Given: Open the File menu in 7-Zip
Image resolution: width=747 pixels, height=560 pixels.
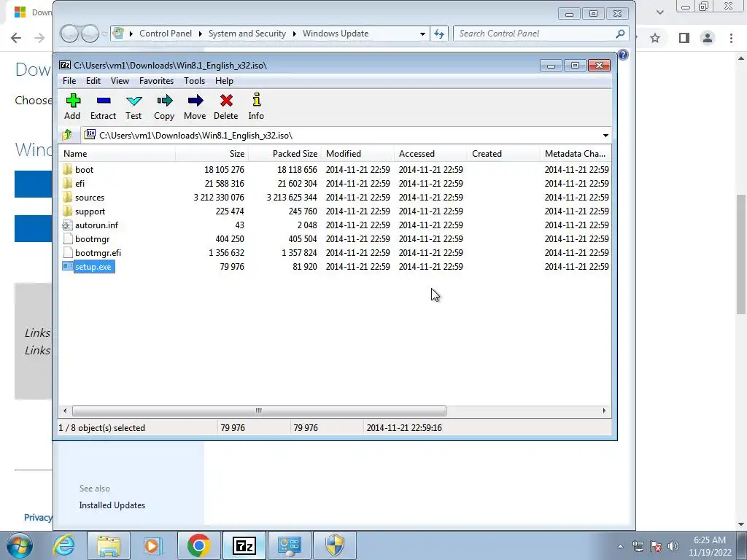Looking at the screenshot, I should coord(69,81).
